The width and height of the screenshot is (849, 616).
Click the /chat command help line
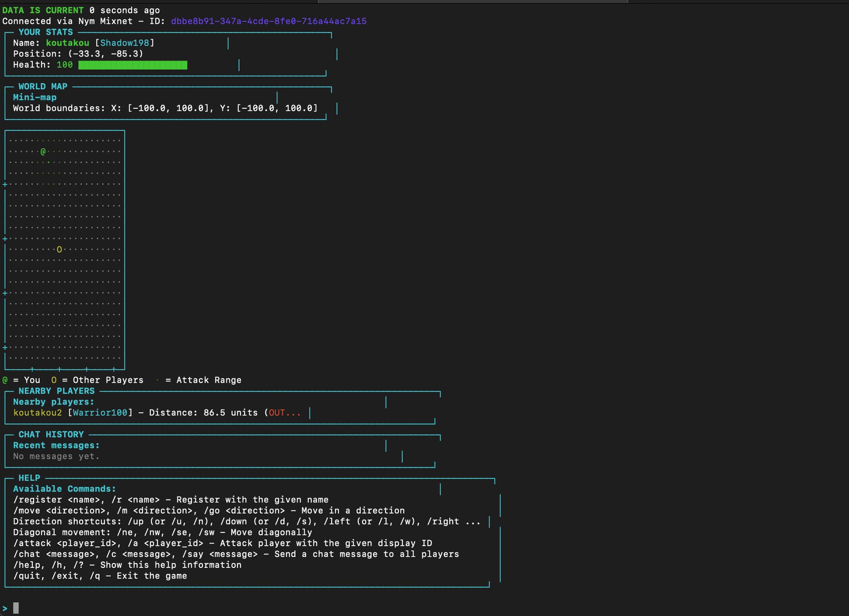click(236, 554)
